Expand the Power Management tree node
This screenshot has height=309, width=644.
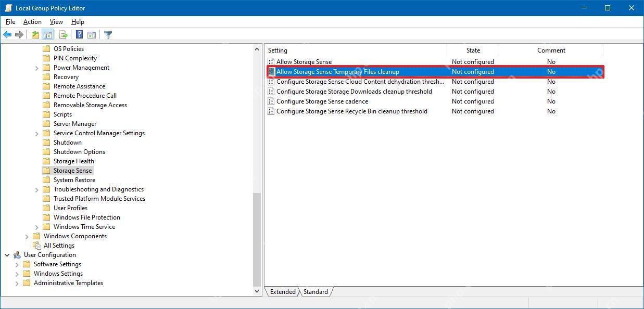click(x=36, y=68)
